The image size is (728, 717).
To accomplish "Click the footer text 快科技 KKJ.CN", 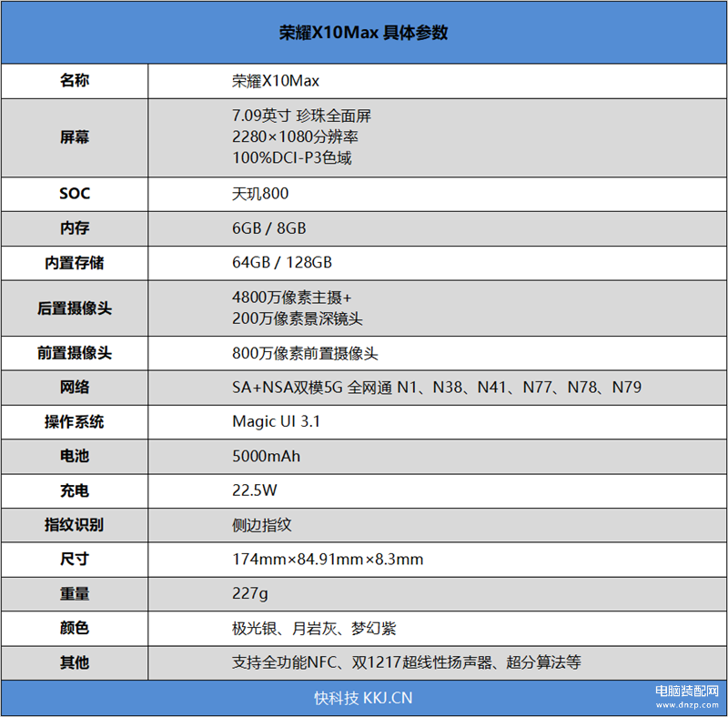I will (363, 698).
